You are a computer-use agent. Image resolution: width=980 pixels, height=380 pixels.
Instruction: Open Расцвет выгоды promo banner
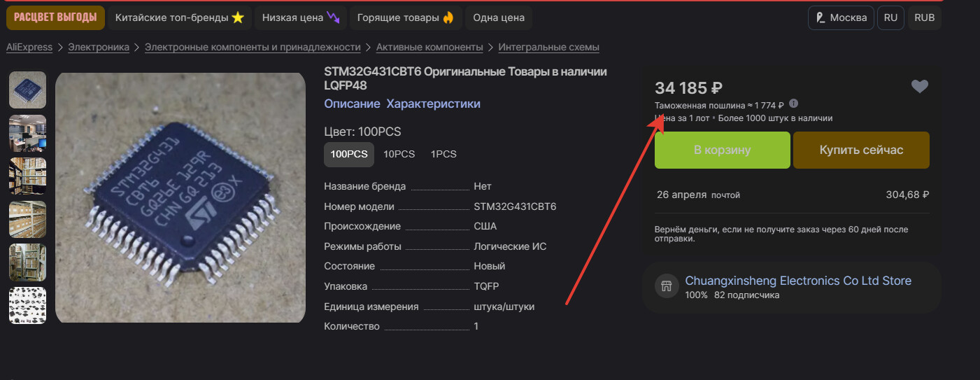tap(55, 17)
